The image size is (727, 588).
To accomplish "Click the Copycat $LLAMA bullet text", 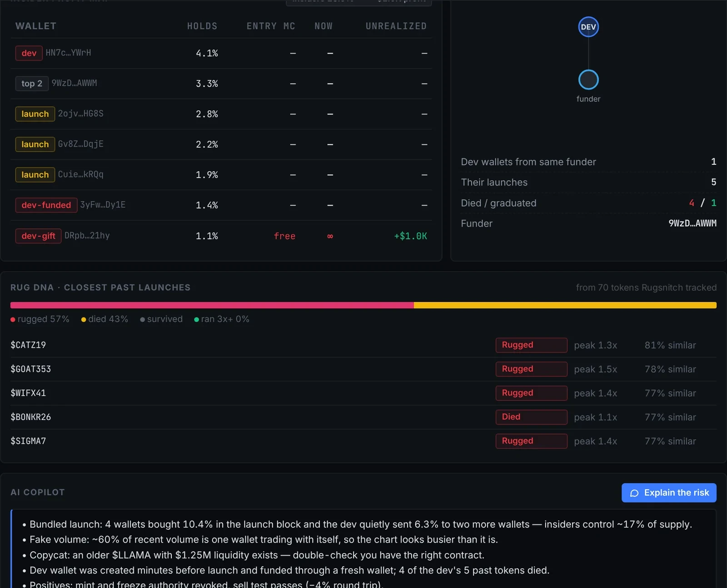I will coord(257,555).
